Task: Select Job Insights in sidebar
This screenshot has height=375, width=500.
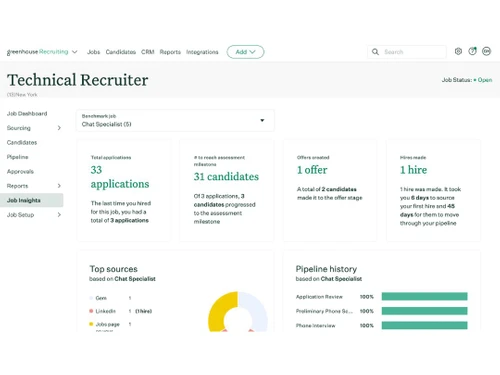Action: click(31, 200)
